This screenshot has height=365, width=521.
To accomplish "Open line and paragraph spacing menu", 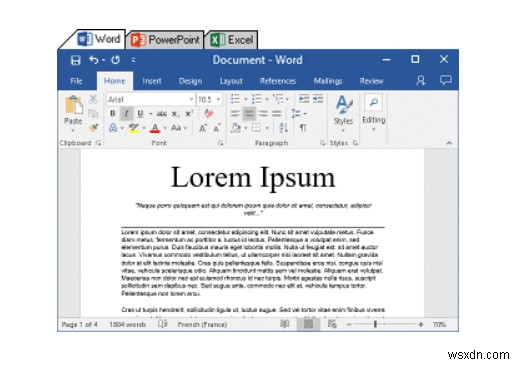I will (x=296, y=114).
